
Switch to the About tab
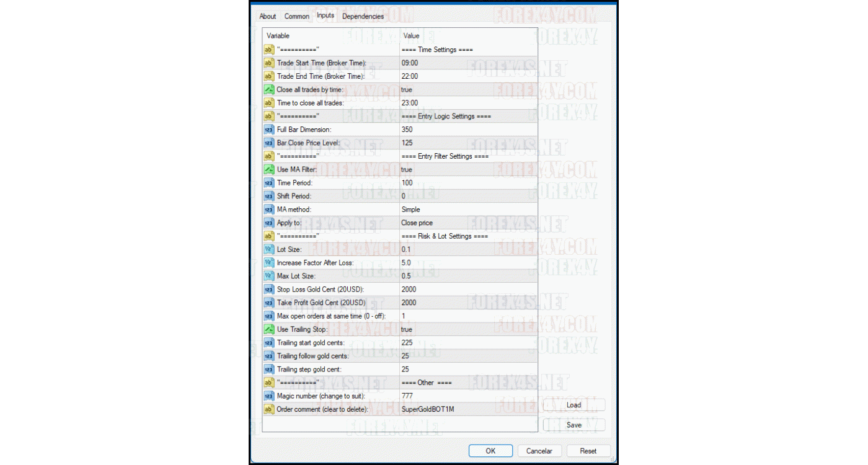(x=268, y=16)
